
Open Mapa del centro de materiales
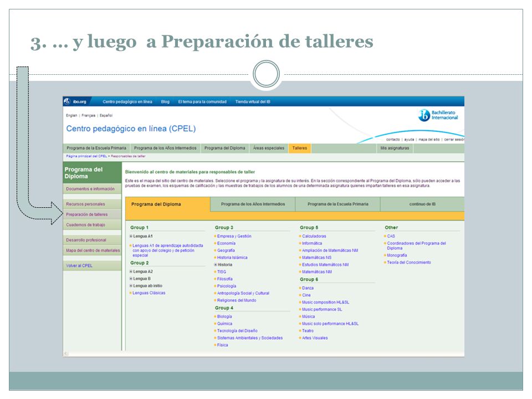[x=92, y=250]
